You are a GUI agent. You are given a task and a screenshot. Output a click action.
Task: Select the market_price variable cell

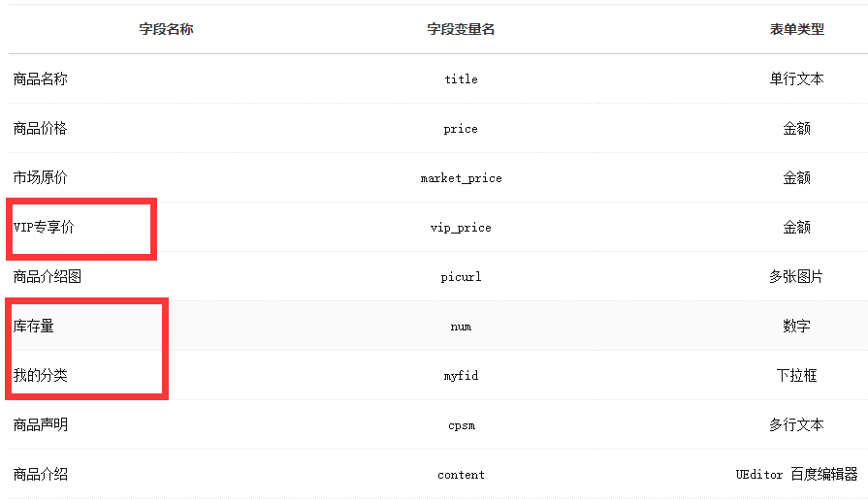click(x=461, y=178)
